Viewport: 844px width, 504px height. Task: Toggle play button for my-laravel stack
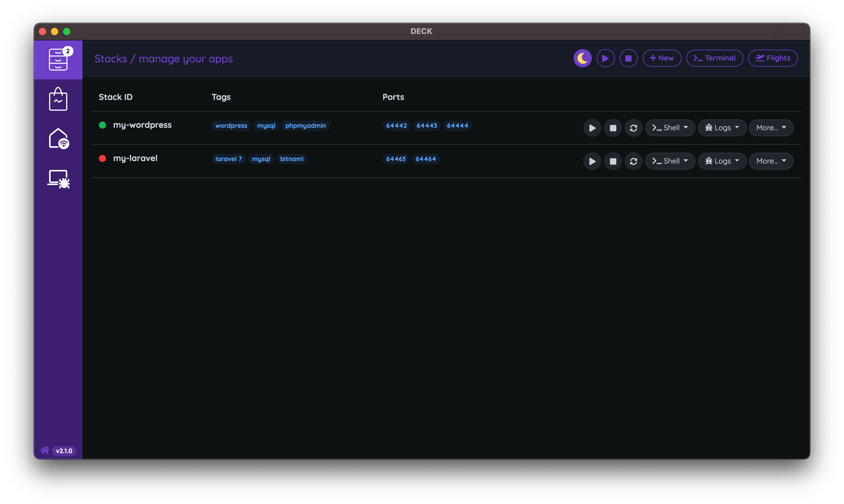point(591,160)
